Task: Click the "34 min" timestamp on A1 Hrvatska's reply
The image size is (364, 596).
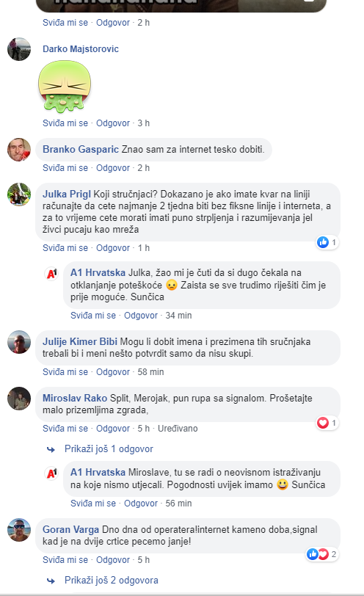Action: pyautogui.click(x=178, y=316)
